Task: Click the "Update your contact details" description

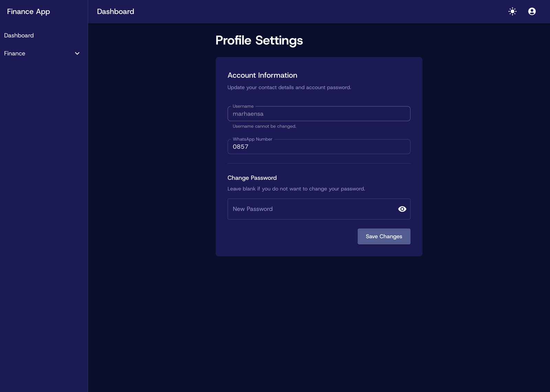Action: 289,88
